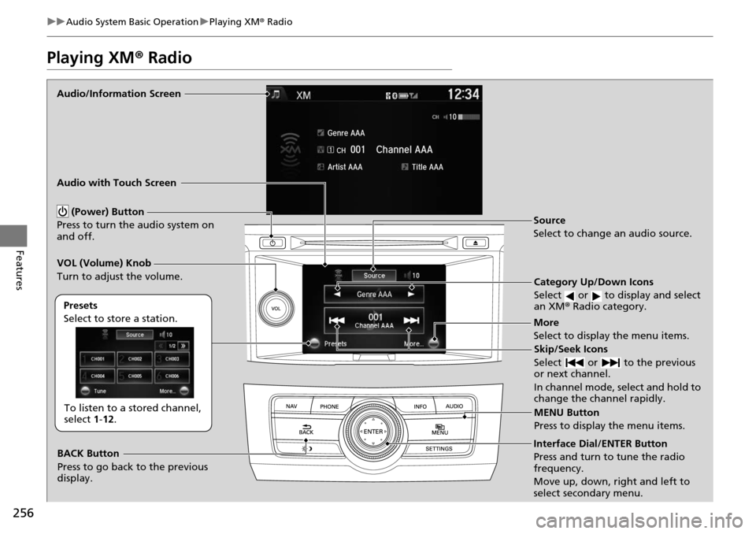This screenshot has width=756, height=534.
Task: Click the Interface Dial outer ring
Action: click(373, 432)
